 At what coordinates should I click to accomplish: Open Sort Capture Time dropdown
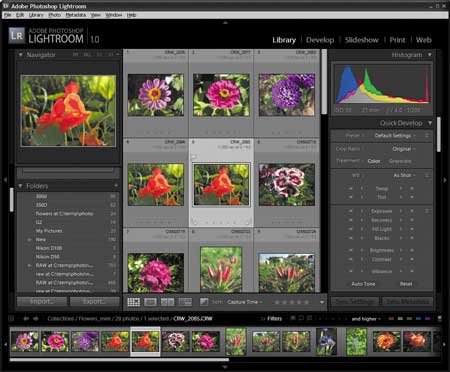click(x=245, y=302)
